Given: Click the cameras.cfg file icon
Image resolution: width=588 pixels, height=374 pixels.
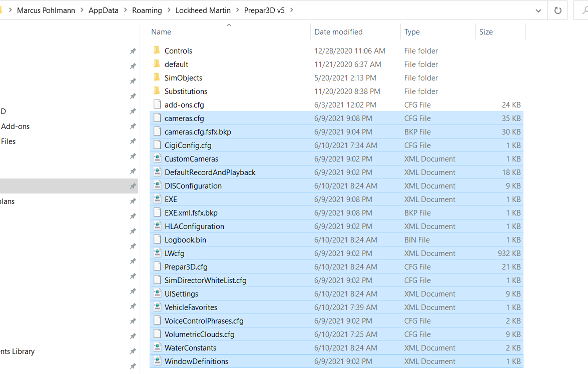Looking at the screenshot, I should [x=157, y=117].
